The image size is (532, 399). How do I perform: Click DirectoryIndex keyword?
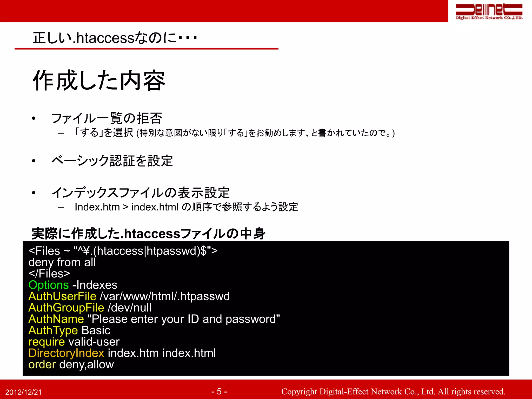pyautogui.click(x=66, y=353)
